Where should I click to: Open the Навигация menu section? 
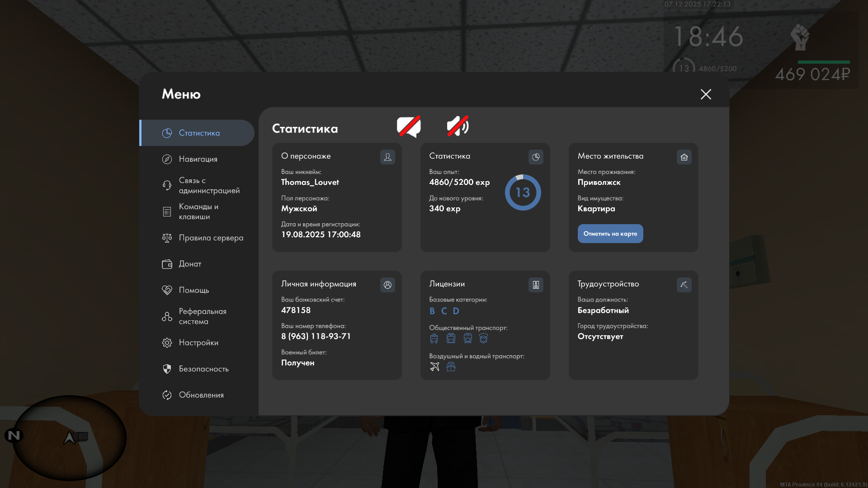[x=198, y=159]
